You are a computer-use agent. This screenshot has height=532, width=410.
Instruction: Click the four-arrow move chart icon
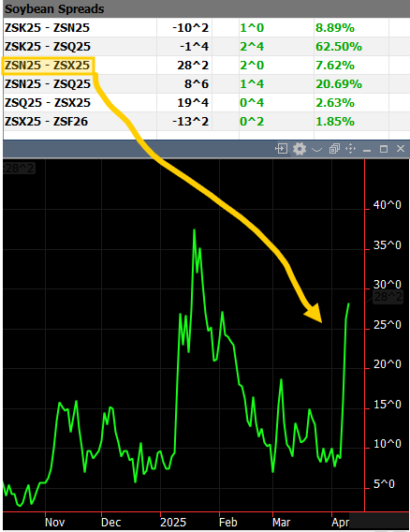click(x=350, y=149)
